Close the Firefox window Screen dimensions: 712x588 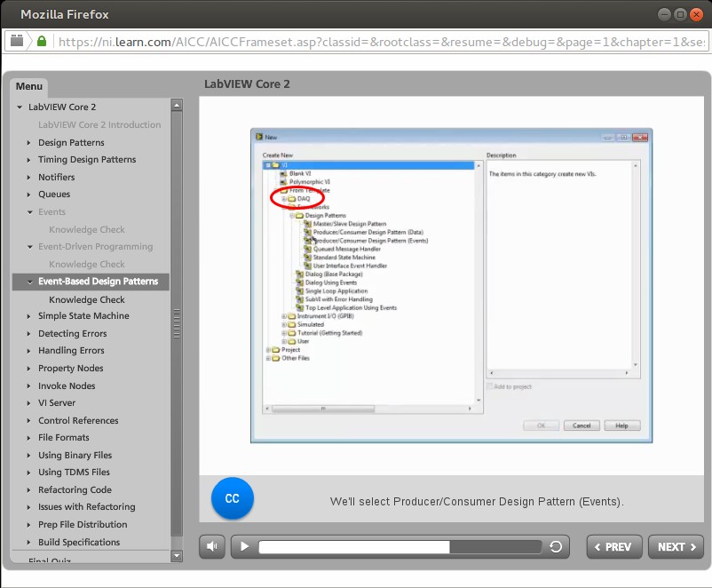(696, 14)
